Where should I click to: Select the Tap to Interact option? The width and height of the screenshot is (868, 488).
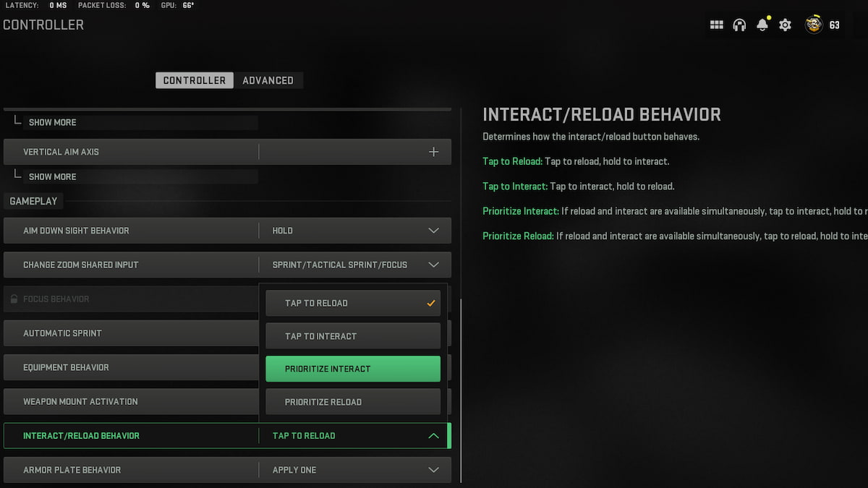pos(353,335)
